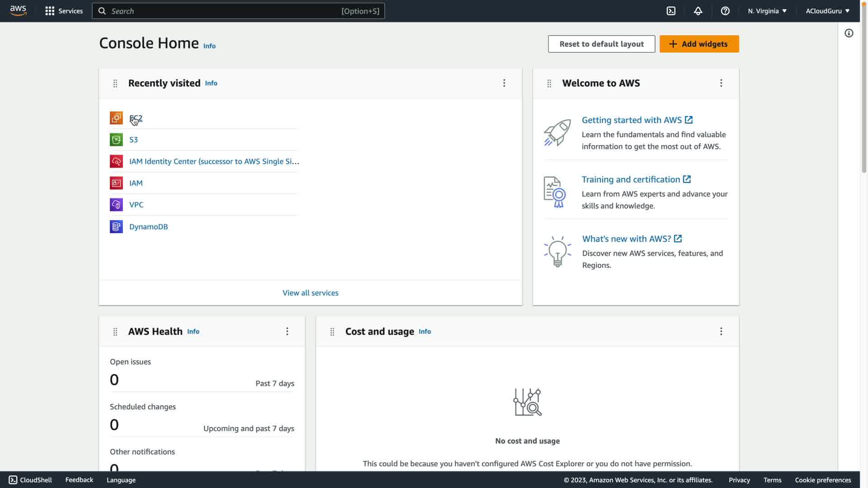Click Add widgets button
Image resolution: width=868 pixels, height=488 pixels.
coord(699,44)
